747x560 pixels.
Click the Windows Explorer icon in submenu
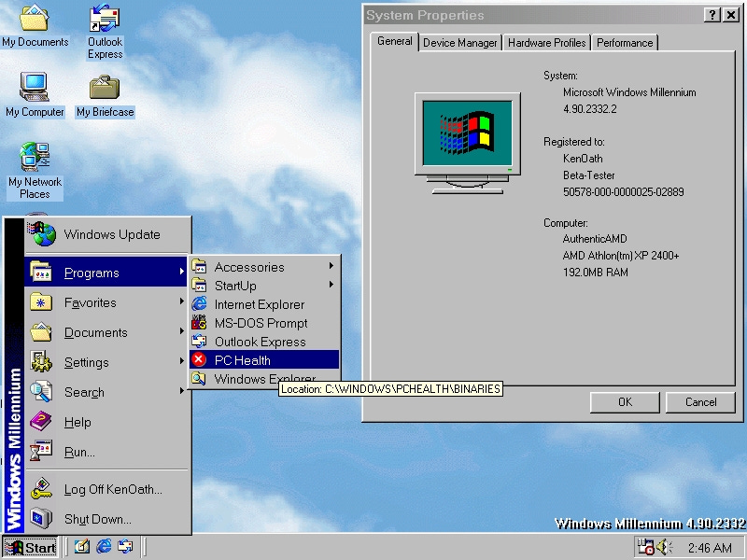click(x=199, y=379)
